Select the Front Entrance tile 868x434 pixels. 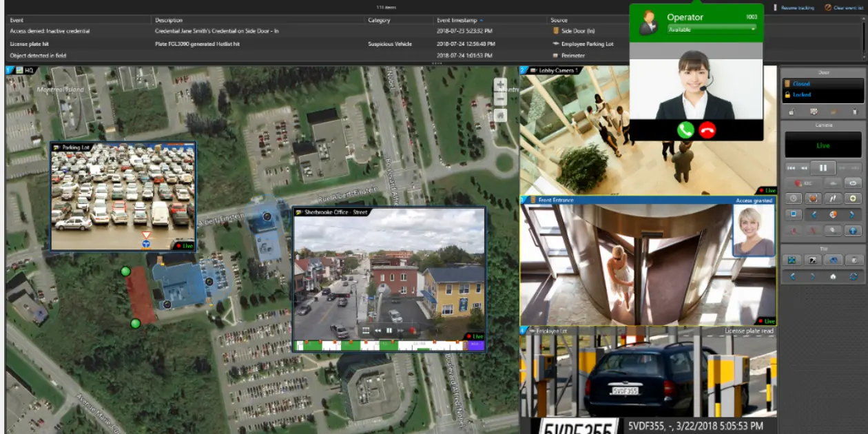pos(648,260)
